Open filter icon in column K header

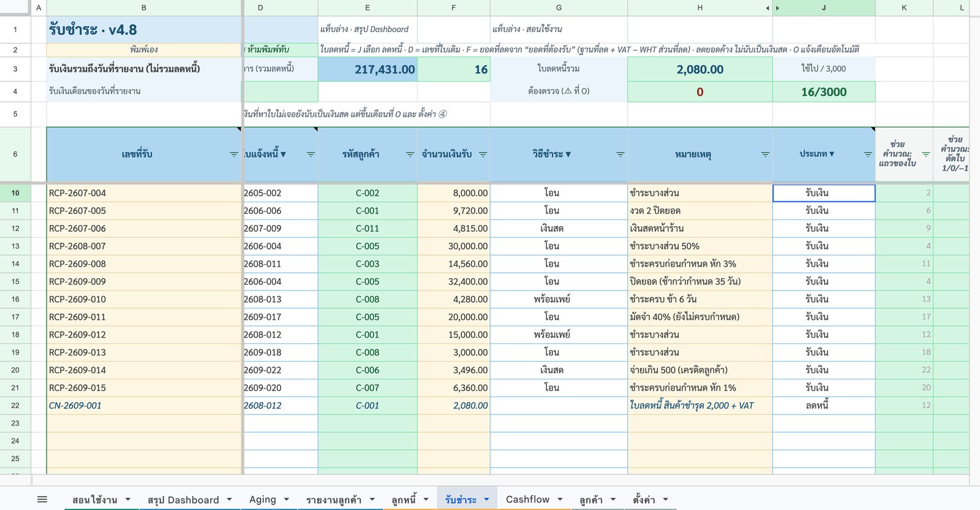[925, 154]
